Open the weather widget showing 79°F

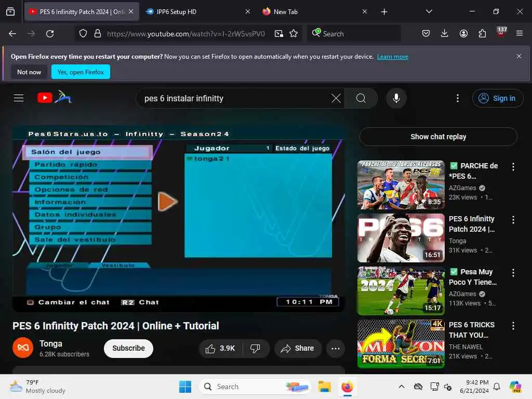[38, 387]
